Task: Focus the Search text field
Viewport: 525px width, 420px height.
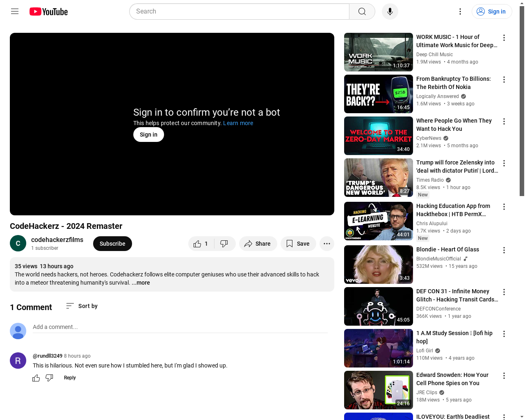Action: (x=240, y=11)
